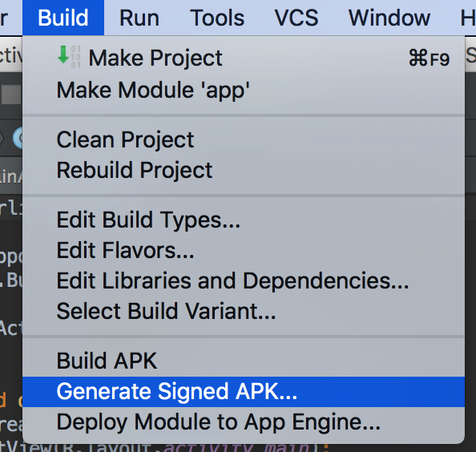Viewport: 476px width, 452px height.
Task: Click the blue circular icon behind menu
Action: 18,138
